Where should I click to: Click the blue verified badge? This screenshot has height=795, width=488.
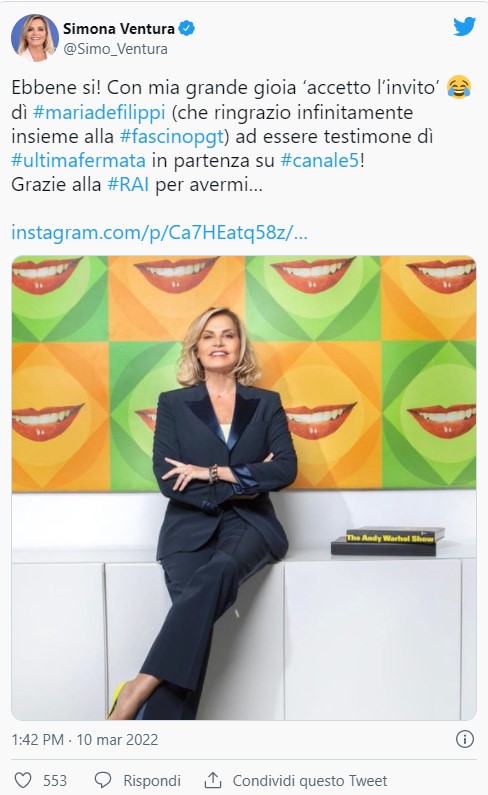point(187,28)
